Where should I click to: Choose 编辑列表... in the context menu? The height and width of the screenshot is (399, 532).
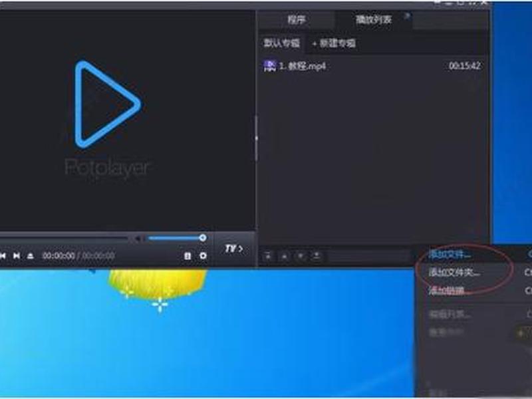[x=450, y=315]
